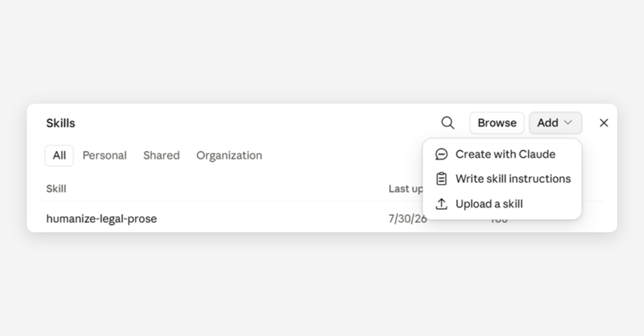Open humanize-legal-prose skill
This screenshot has width=644, height=336.
101,219
